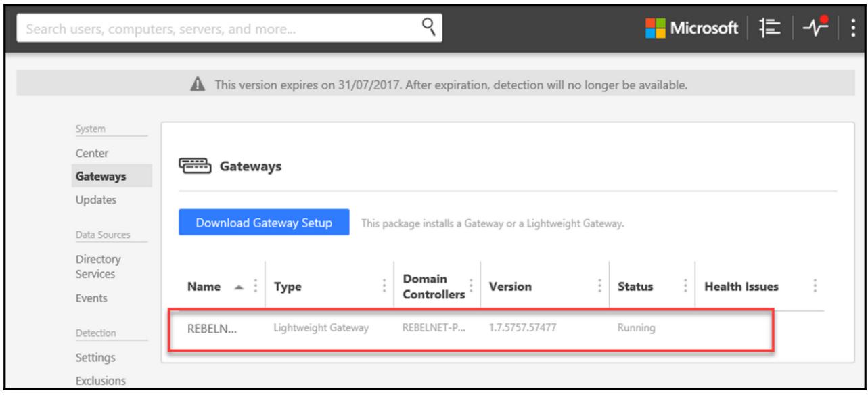
Task: Open Health Issues column options menu
Action: pyautogui.click(x=815, y=287)
